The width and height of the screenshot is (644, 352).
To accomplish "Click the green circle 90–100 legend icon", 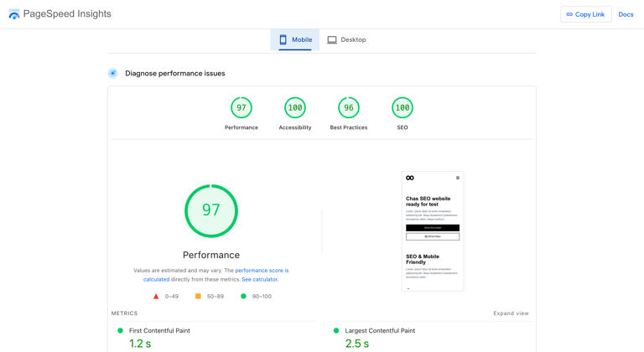I will pos(243,296).
